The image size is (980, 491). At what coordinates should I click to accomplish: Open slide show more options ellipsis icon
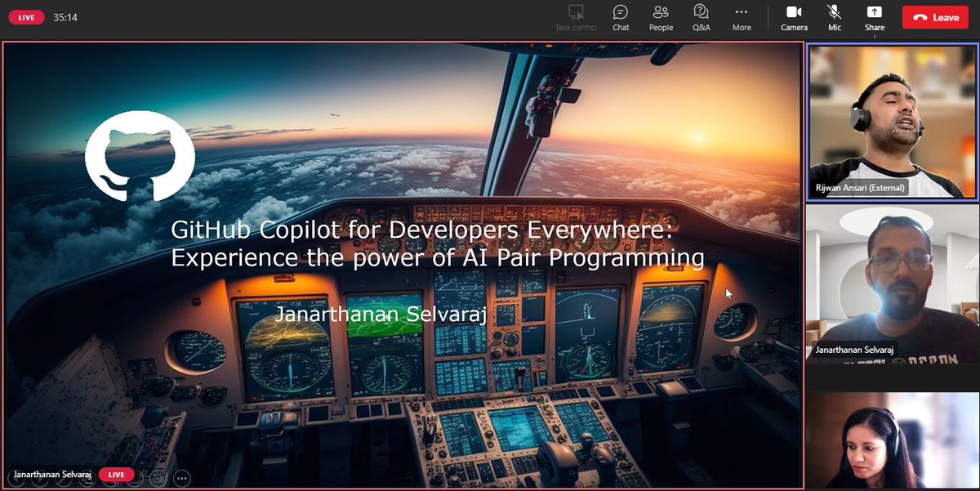182,479
